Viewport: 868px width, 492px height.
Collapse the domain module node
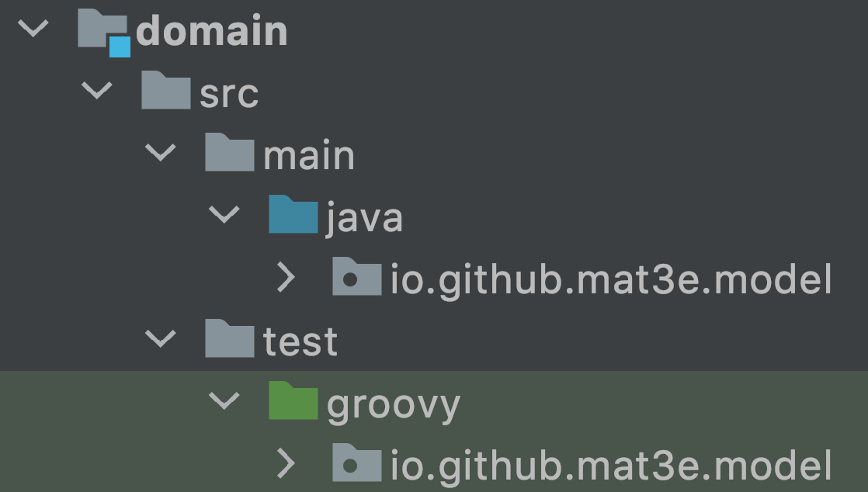[x=33, y=30]
